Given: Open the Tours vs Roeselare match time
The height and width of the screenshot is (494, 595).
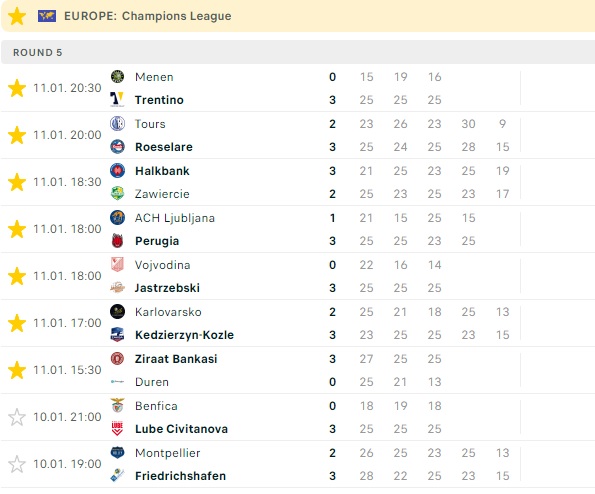Looking at the screenshot, I should (x=67, y=135).
